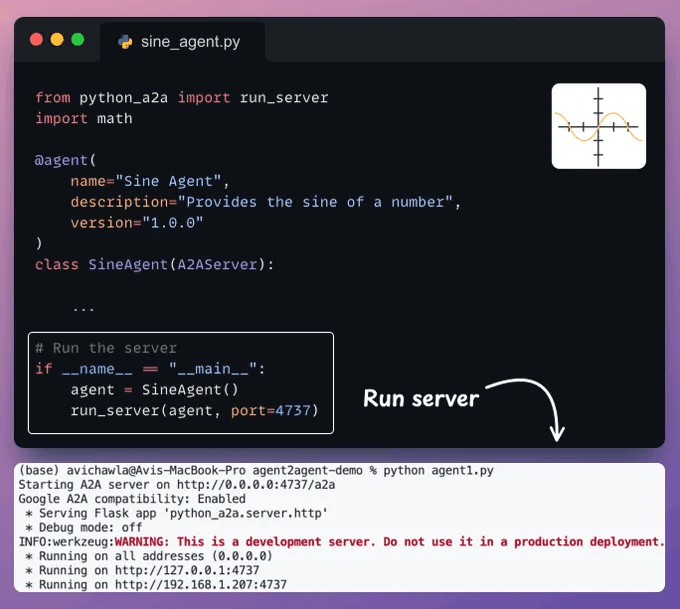Click the '...' ellipsis placeholder line

[x=83, y=308]
